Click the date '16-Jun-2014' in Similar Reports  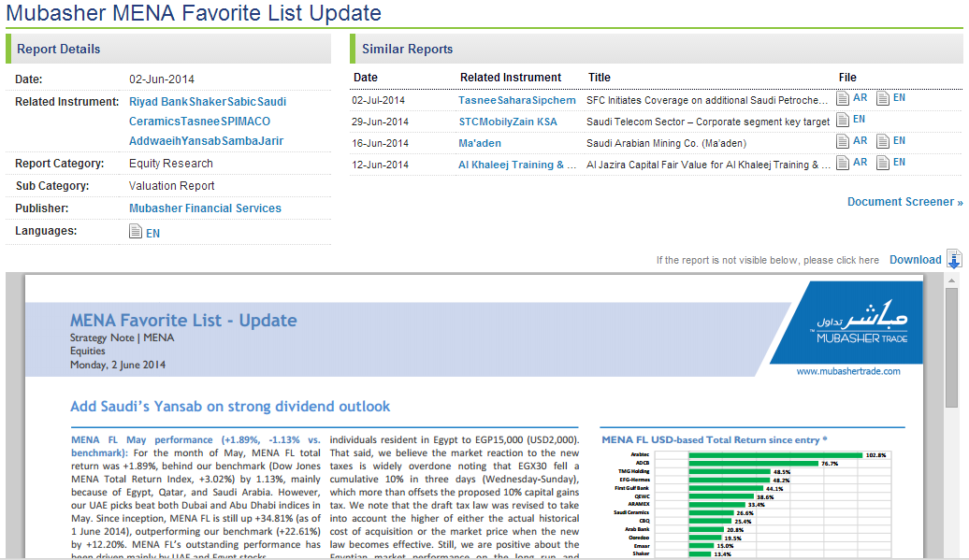[x=380, y=143]
